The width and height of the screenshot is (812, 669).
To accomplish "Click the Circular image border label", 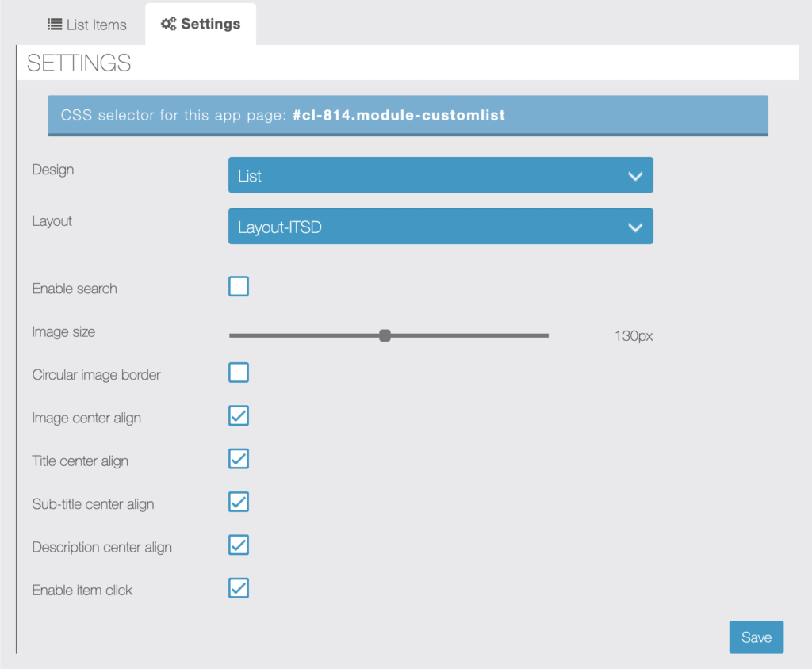I will (96, 374).
